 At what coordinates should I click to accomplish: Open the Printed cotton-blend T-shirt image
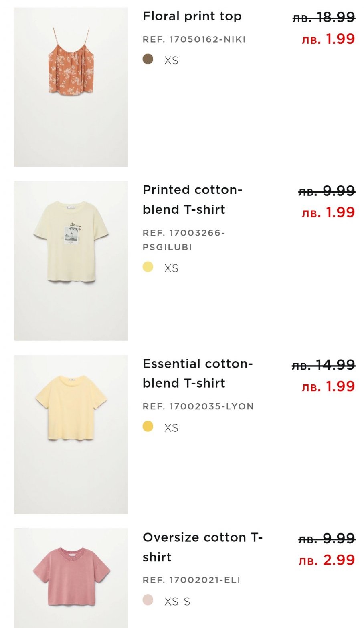click(x=71, y=260)
